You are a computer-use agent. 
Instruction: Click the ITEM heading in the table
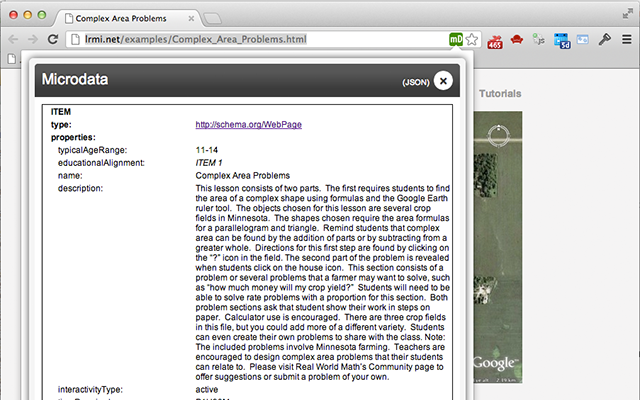[61, 112]
